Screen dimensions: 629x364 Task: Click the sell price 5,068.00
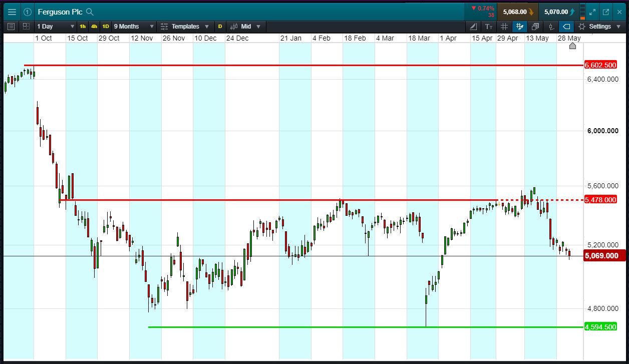(518, 12)
